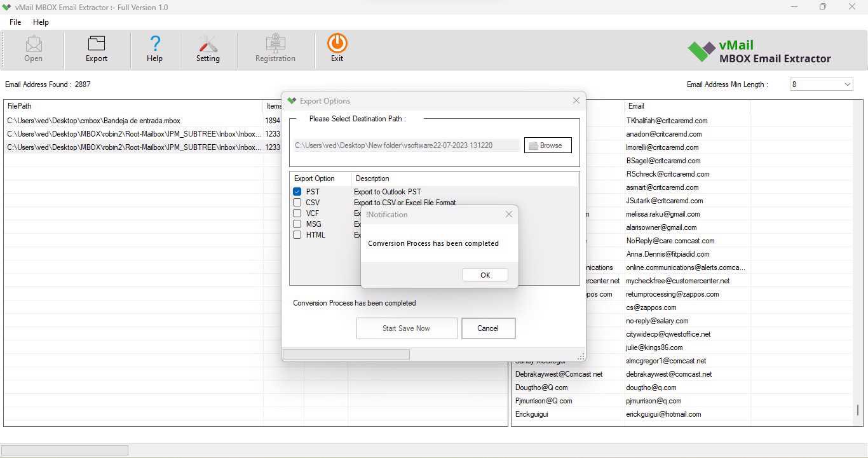Click the vMail icon in main title bar
This screenshot has height=458, width=868.
click(7, 8)
